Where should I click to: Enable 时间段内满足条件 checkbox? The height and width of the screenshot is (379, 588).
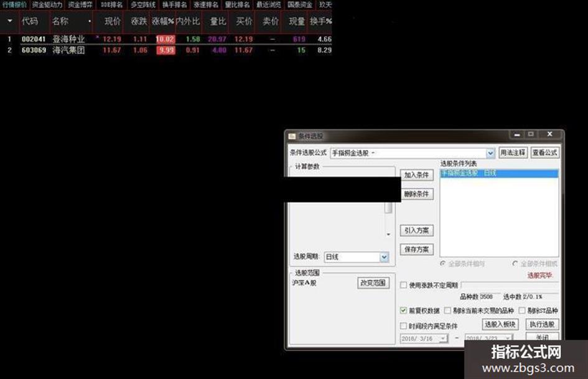tap(403, 325)
